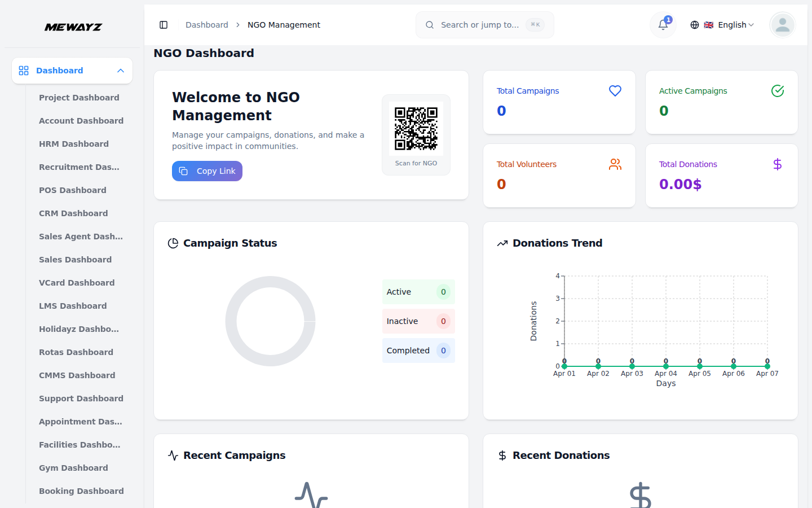Select the Gym Dashboard entry

pyautogui.click(x=73, y=468)
